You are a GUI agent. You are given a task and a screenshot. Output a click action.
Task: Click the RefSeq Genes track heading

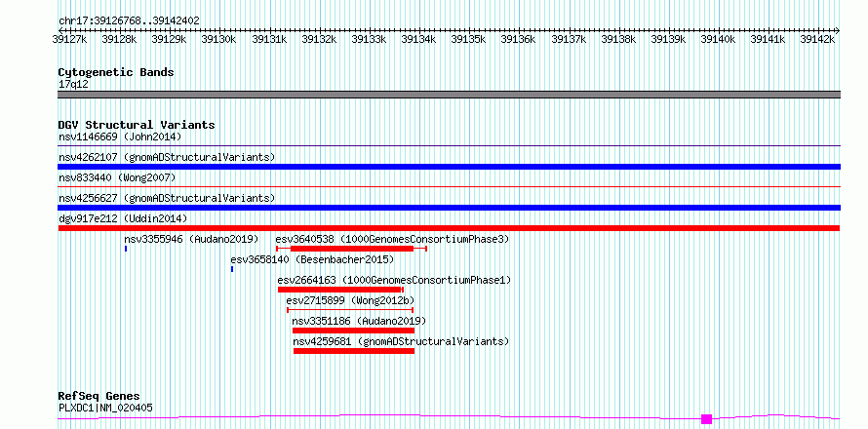(99, 397)
